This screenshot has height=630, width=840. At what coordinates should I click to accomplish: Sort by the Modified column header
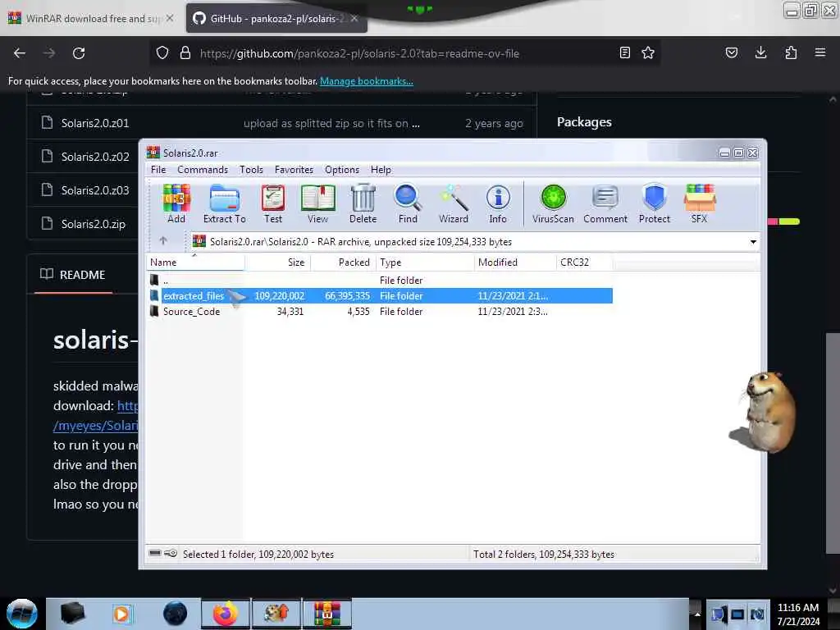coord(515,262)
